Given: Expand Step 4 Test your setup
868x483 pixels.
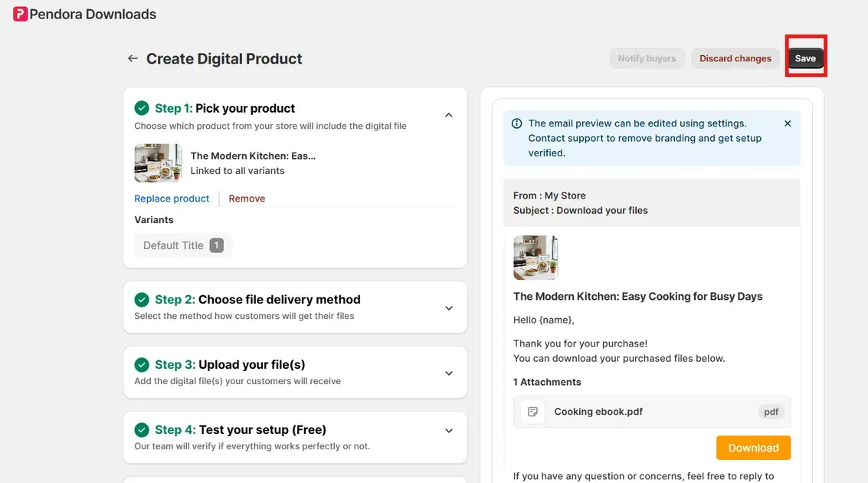Looking at the screenshot, I should pyautogui.click(x=449, y=431).
